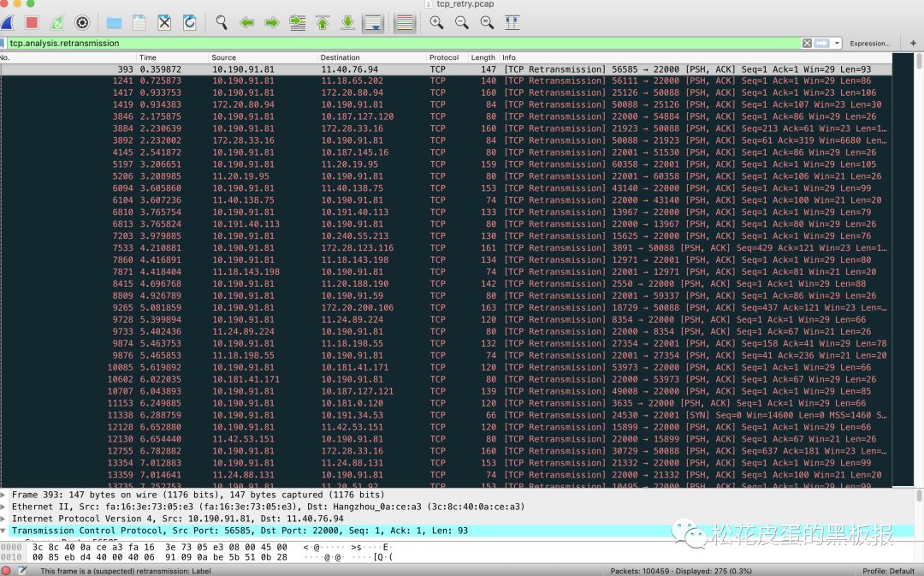The width and height of the screenshot is (924, 576).
Task: Stop capture using red square icon
Action: (x=32, y=23)
